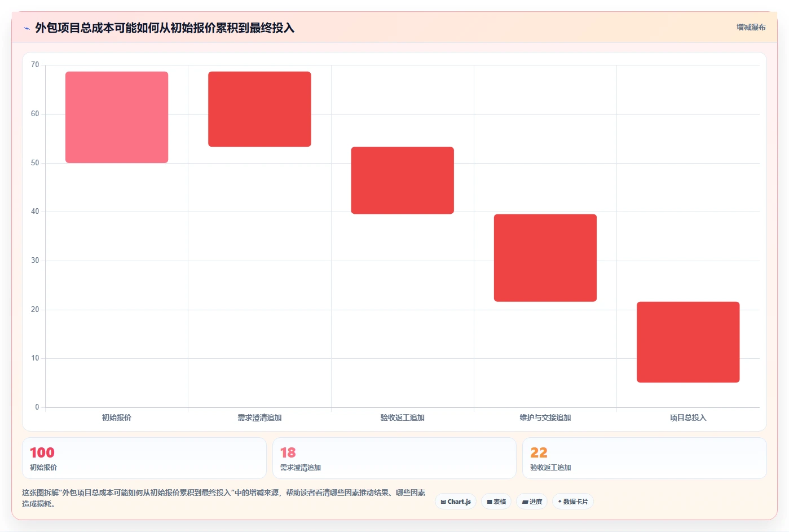The height and width of the screenshot is (532, 789).
Task: Click the lightning icon beside the chart title
Action: click(27, 28)
